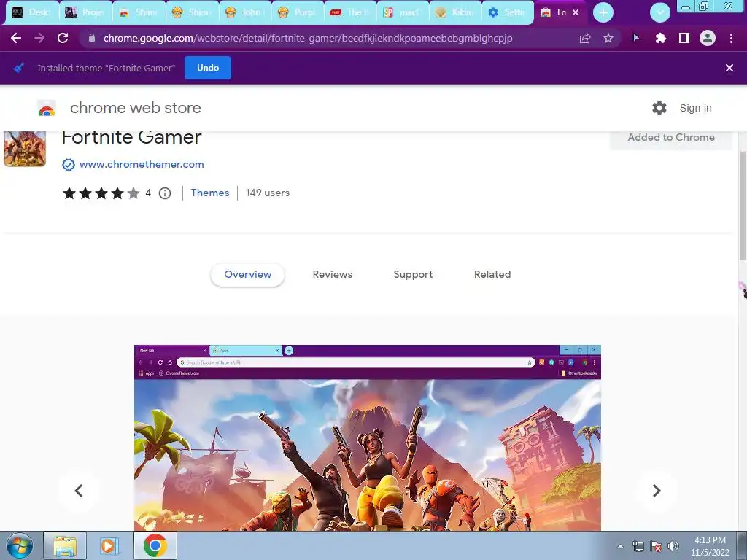Viewport: 747px width, 560px height.
Task: Dismiss the installed theme infobar
Action: pos(729,68)
